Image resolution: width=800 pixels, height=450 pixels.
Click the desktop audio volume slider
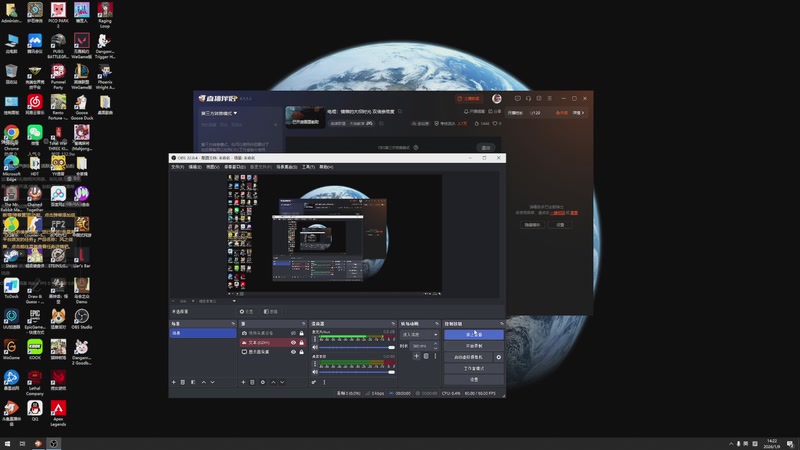(357, 372)
